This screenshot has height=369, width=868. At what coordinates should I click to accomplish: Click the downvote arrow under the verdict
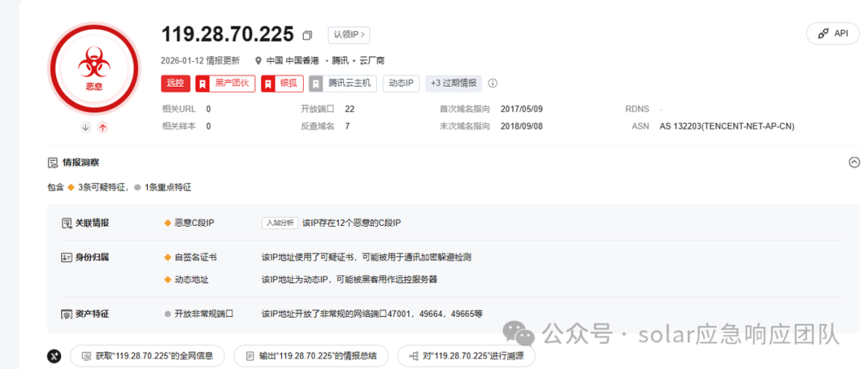point(86,128)
